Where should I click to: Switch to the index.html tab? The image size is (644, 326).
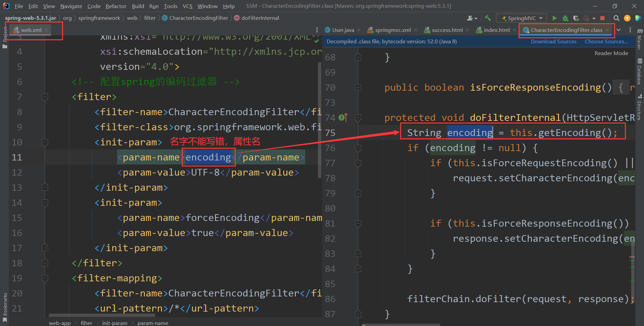pos(496,30)
